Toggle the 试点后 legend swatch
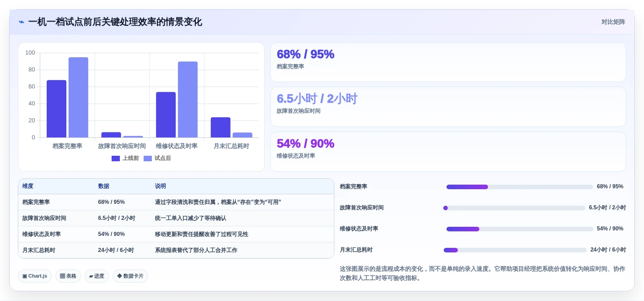The image size is (644, 301). pyautogui.click(x=148, y=159)
